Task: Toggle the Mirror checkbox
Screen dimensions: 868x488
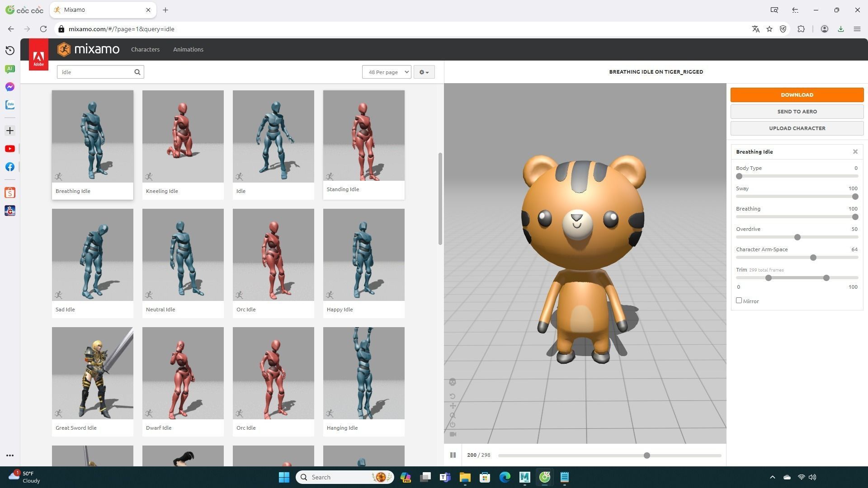Action: (739, 300)
